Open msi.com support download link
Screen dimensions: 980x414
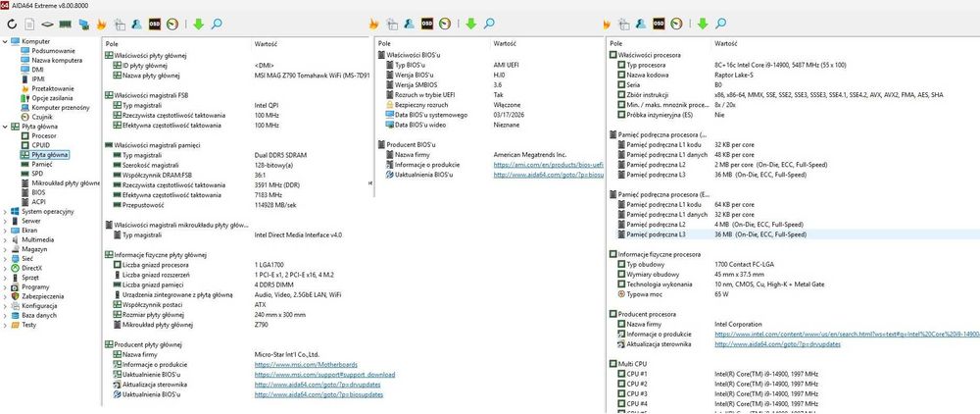click(x=324, y=375)
